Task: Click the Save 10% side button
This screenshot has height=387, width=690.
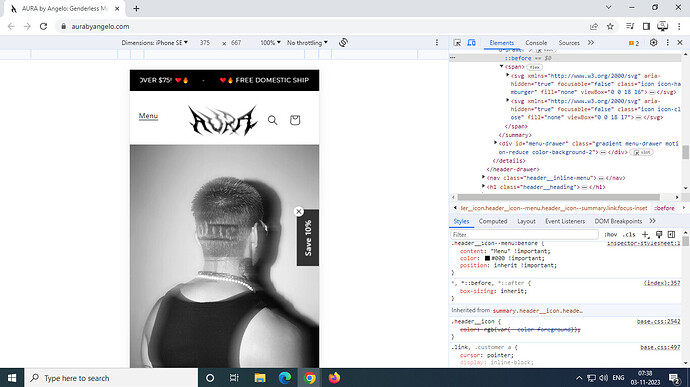Action: 308,238
